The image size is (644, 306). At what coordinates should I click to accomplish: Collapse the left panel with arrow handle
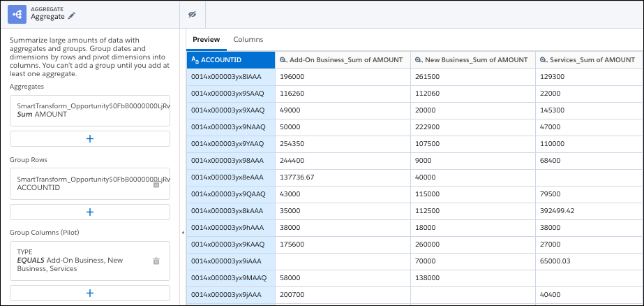[x=183, y=233]
